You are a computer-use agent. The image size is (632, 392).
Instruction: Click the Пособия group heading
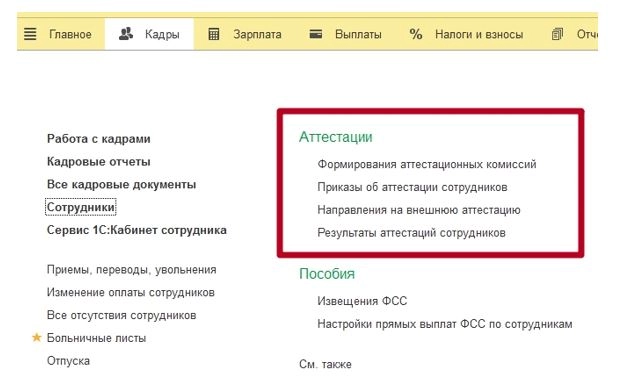(327, 274)
